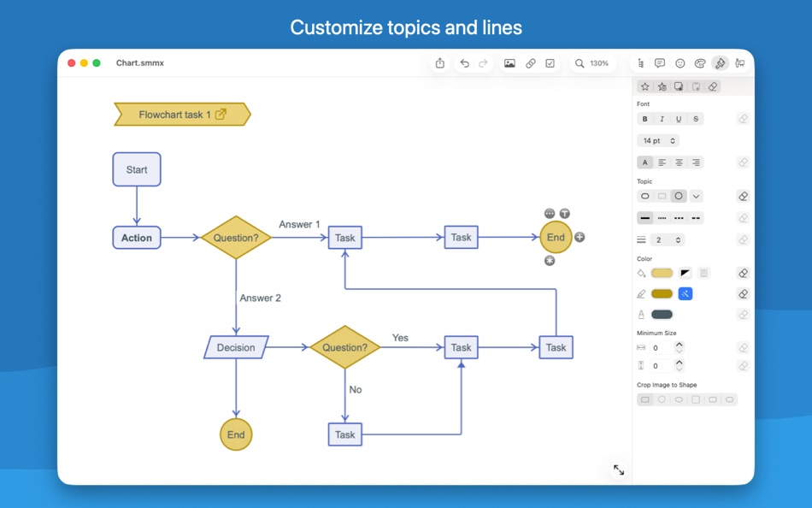This screenshot has width=812, height=508.
Task: Toggle bold text formatting
Action: pyautogui.click(x=645, y=118)
